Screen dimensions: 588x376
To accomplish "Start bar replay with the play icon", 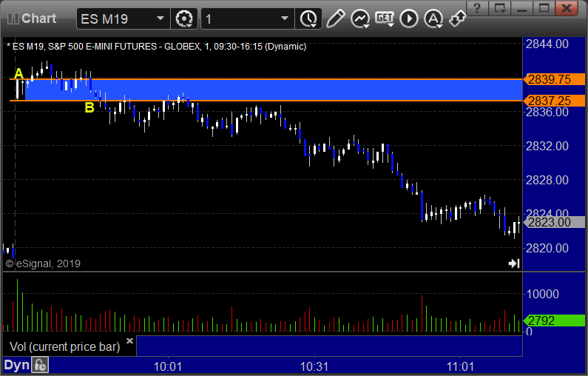I will coord(409,19).
